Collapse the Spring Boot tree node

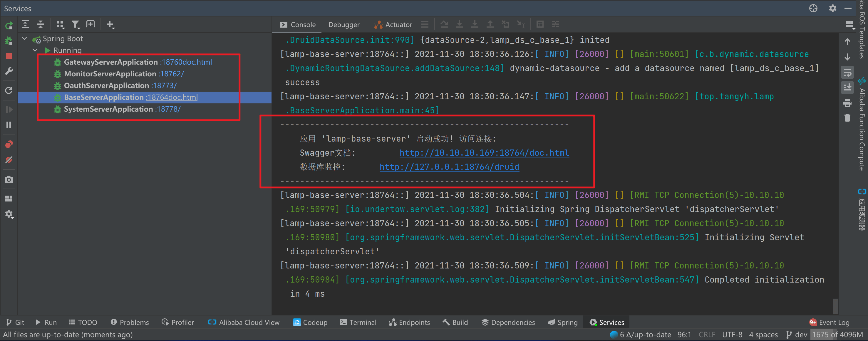tap(25, 38)
